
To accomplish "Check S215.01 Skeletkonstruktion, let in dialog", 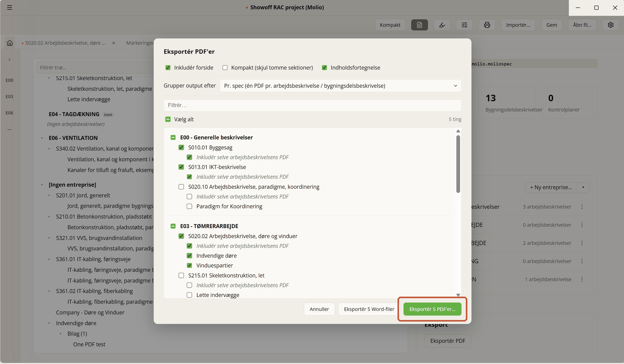I will coord(181,275).
